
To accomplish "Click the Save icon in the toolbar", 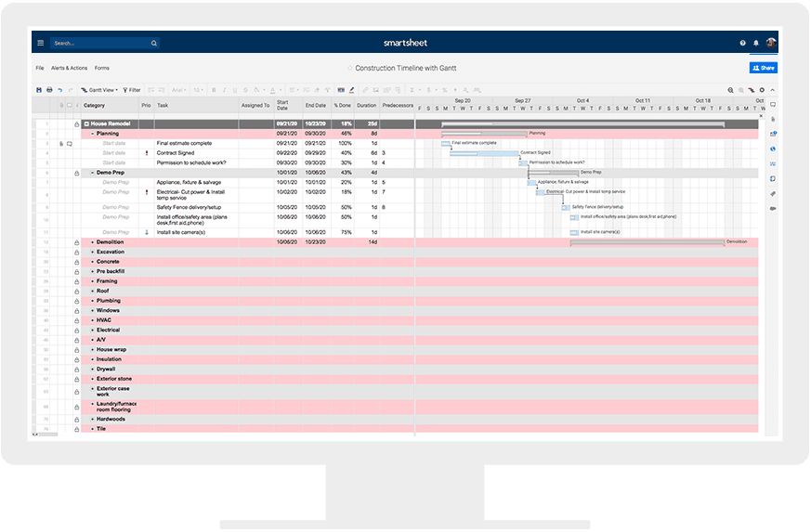I will point(39,90).
